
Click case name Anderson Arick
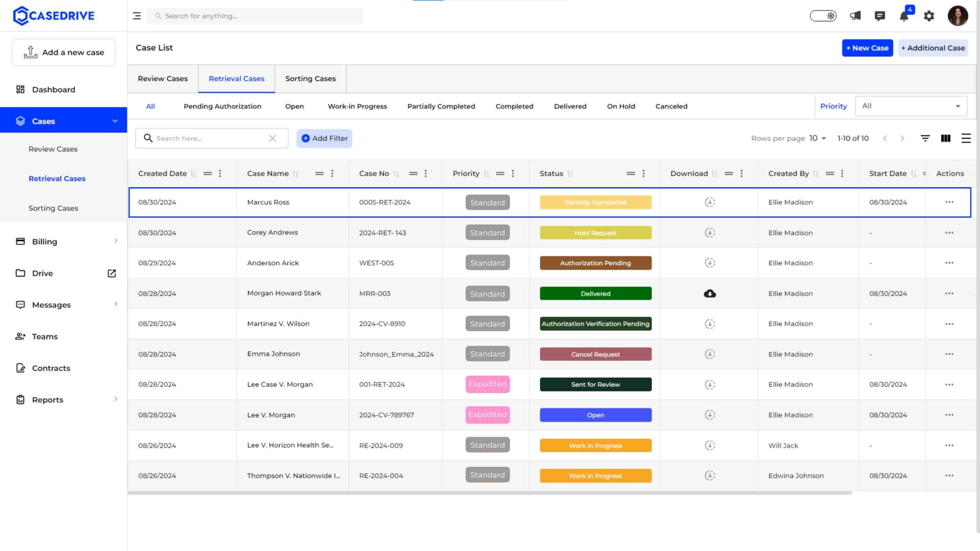[273, 263]
